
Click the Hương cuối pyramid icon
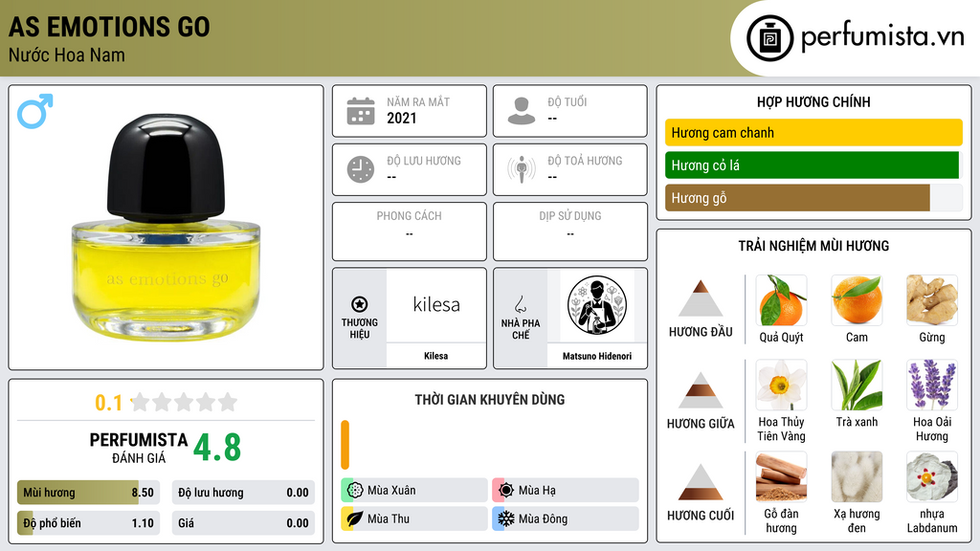pyautogui.click(x=701, y=482)
